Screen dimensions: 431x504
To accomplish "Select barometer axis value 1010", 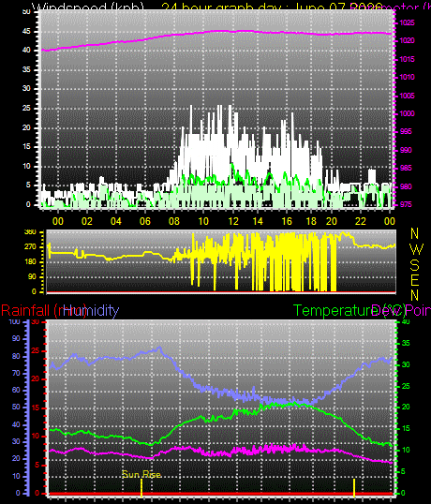I will pyautogui.click(x=408, y=77).
